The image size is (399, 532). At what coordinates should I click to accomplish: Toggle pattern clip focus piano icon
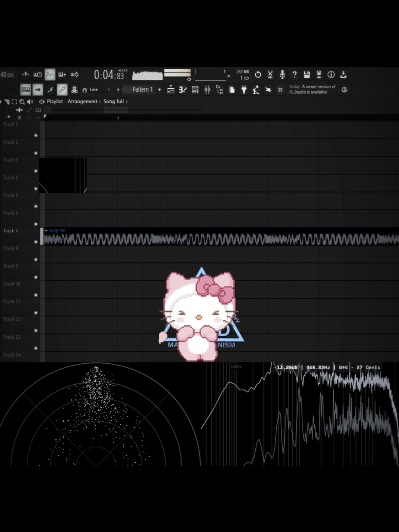coord(38,110)
